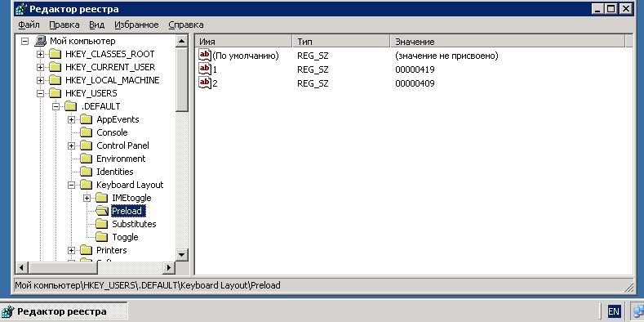Select the (значение не присвоено) cell
Screen dimensions: 644x322
tap(446, 56)
